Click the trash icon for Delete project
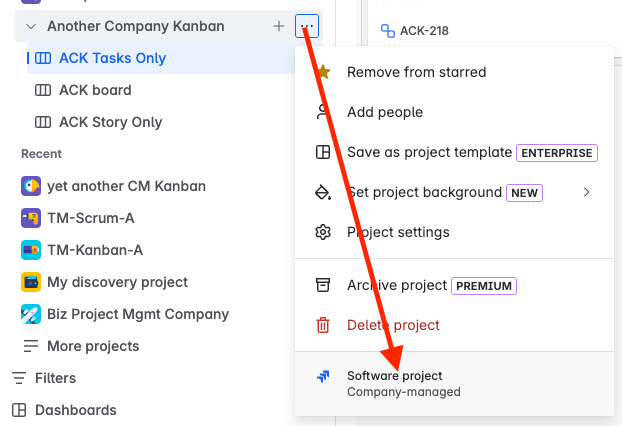 pos(323,325)
